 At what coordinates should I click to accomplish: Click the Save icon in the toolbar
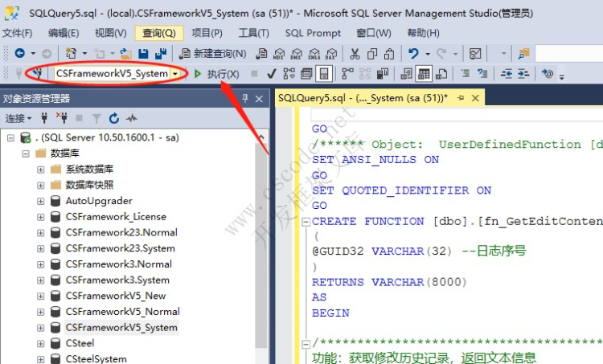pos(143,53)
